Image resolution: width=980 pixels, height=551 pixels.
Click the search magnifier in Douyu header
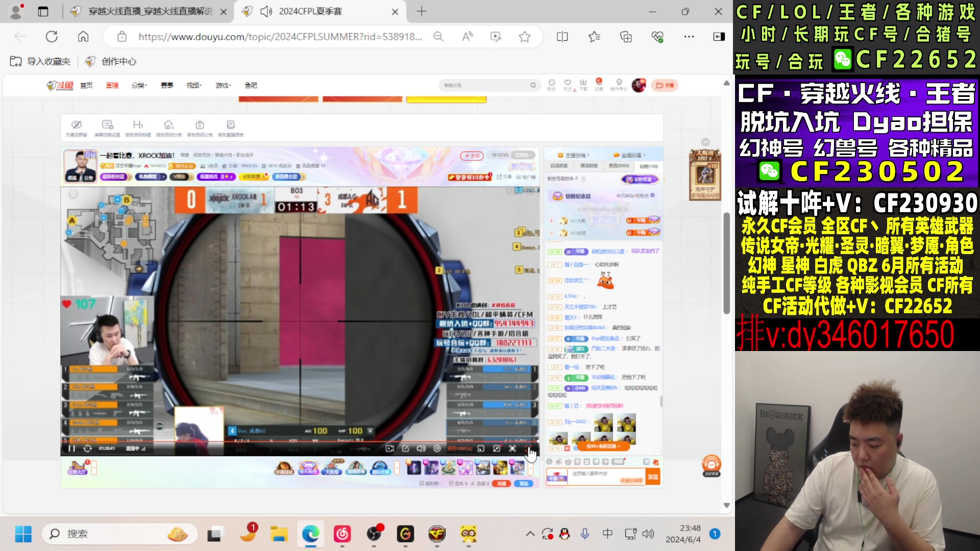[x=533, y=85]
